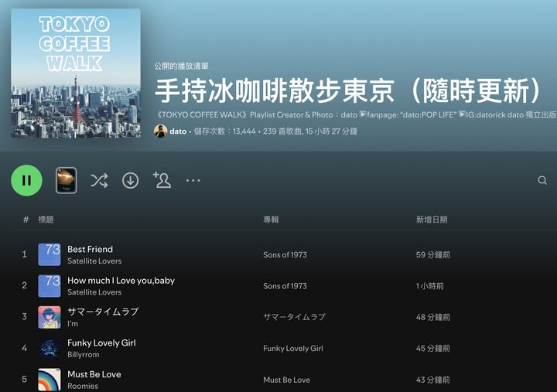Sort the track list by the 專輯 column header

(271, 220)
